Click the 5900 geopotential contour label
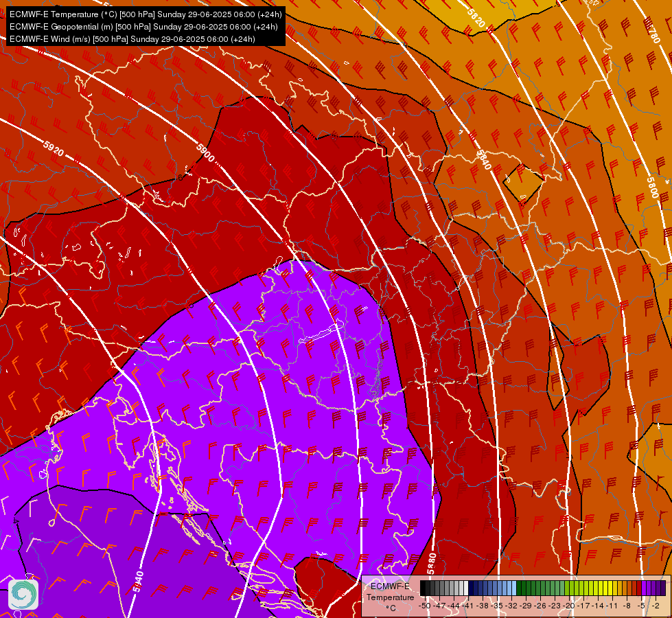Image resolution: width=672 pixels, height=618 pixels. (x=205, y=152)
